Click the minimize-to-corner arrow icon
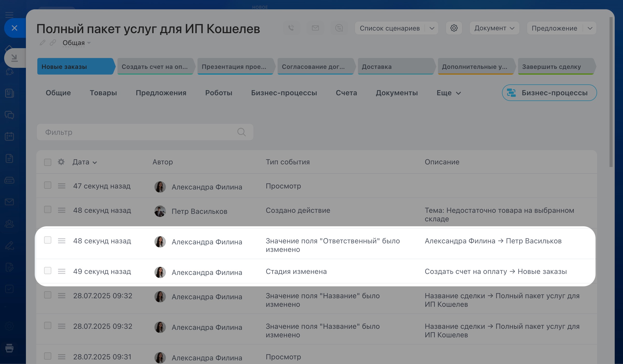This screenshot has height=364, width=623. 15,58
